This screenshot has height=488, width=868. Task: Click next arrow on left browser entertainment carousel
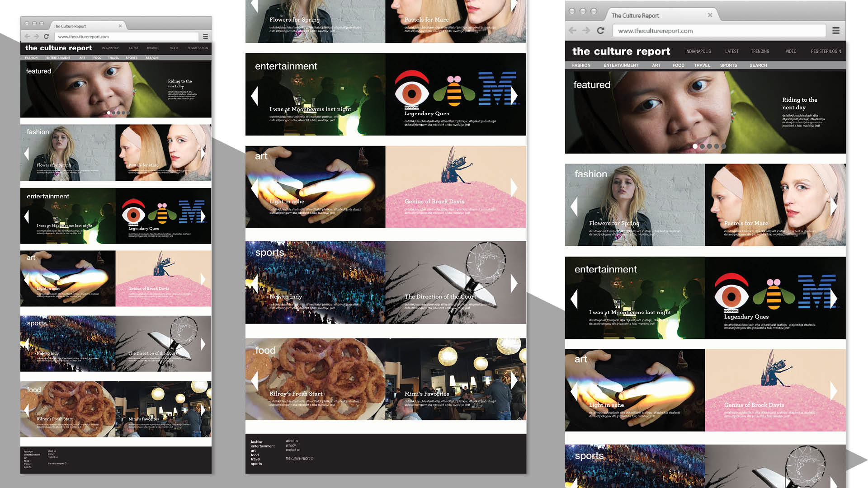pyautogui.click(x=203, y=216)
